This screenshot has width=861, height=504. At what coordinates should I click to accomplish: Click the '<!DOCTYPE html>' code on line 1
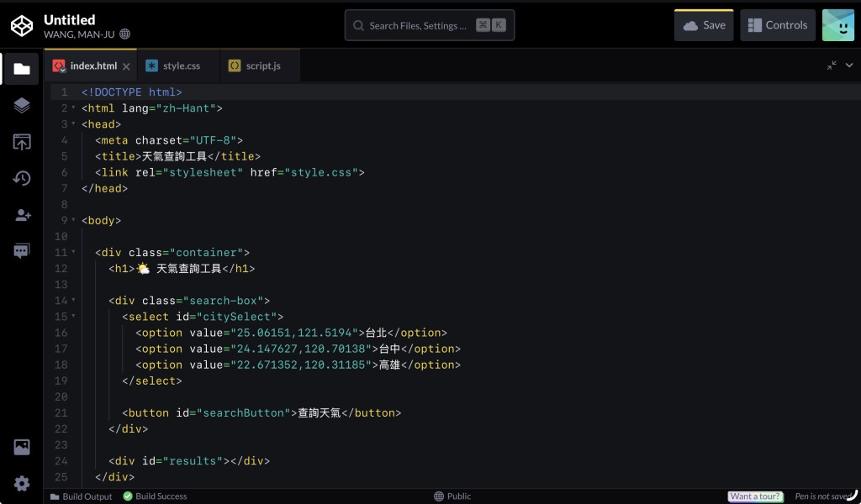132,92
